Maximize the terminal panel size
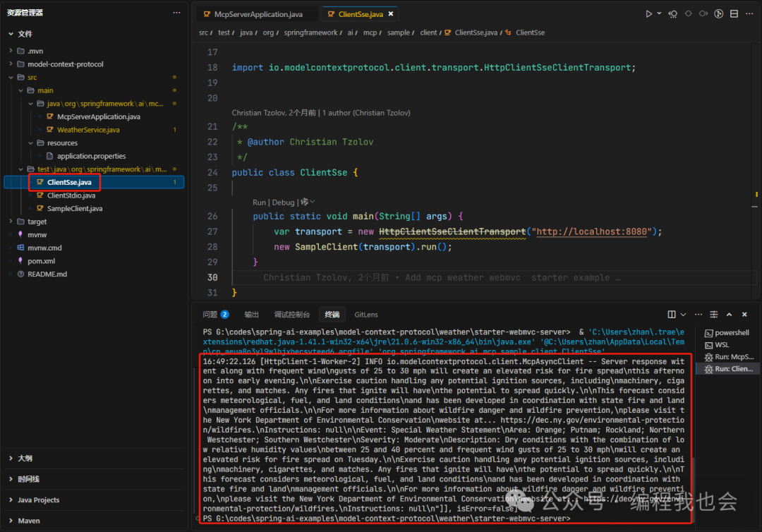This screenshot has height=532, width=762. point(730,315)
